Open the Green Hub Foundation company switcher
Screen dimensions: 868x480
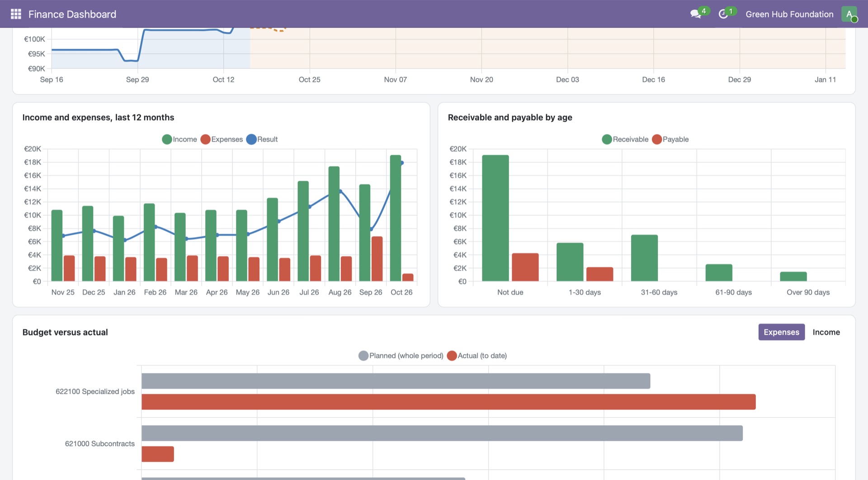pyautogui.click(x=789, y=14)
